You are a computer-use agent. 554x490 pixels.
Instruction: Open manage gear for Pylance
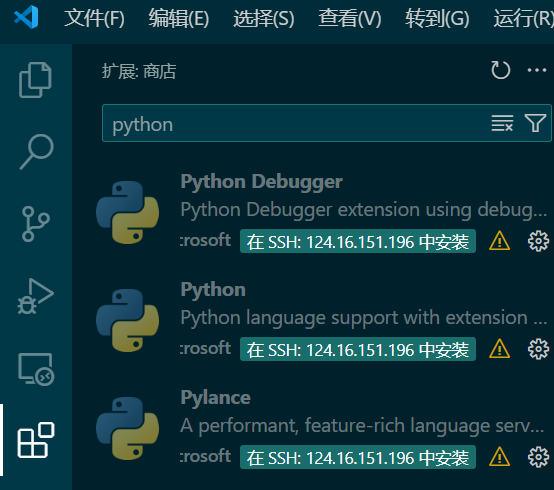click(x=538, y=457)
